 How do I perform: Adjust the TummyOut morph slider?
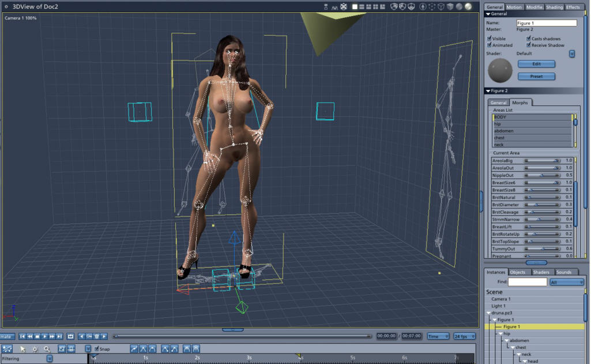543,249
